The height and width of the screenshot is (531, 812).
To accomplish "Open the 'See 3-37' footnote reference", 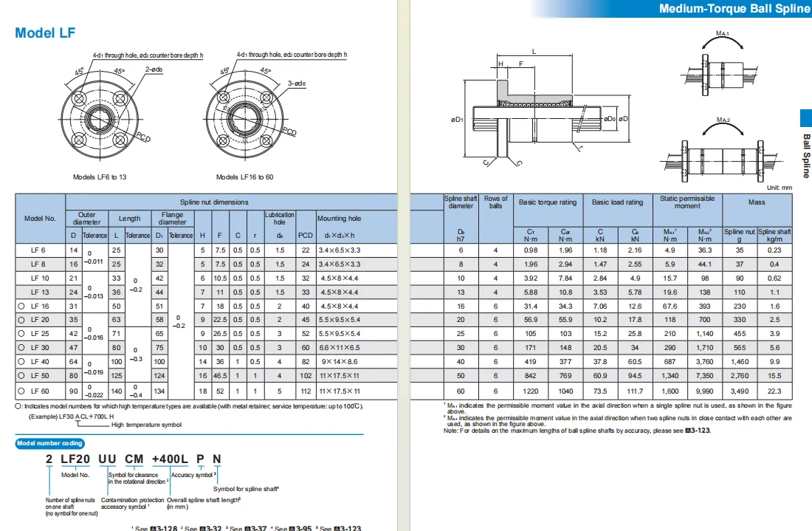I will pyautogui.click(x=248, y=528).
